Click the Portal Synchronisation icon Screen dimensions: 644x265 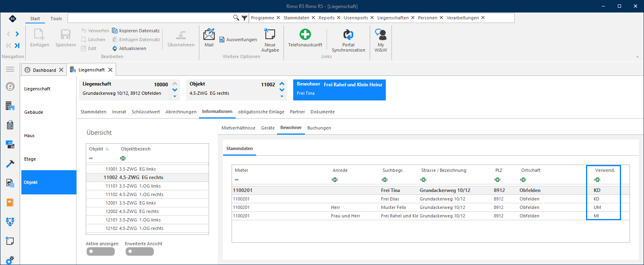pyautogui.click(x=348, y=34)
